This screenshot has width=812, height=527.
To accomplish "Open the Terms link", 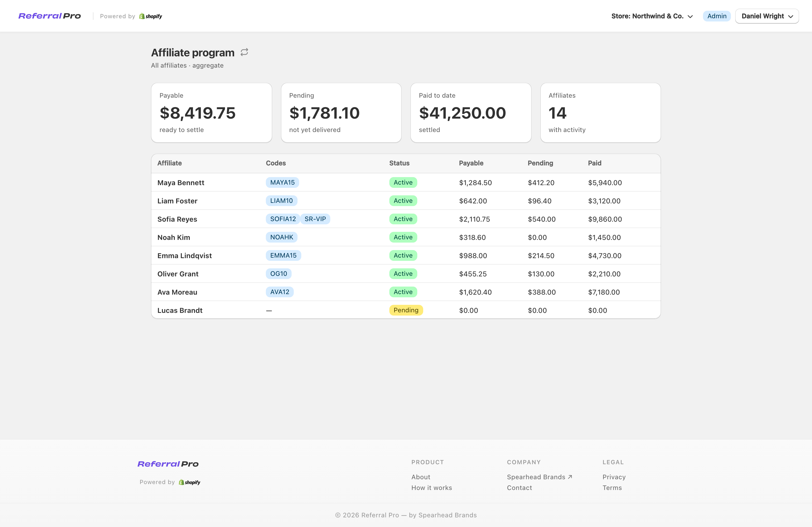I will coord(612,488).
